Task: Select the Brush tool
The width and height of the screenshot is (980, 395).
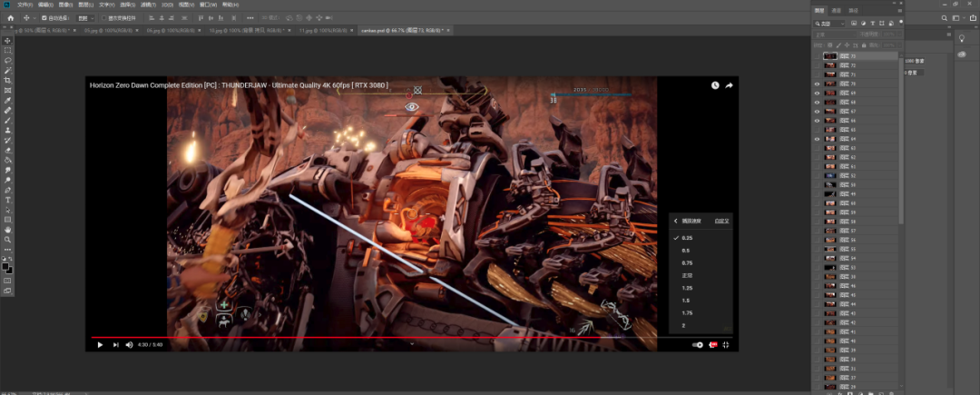Action: (7, 120)
